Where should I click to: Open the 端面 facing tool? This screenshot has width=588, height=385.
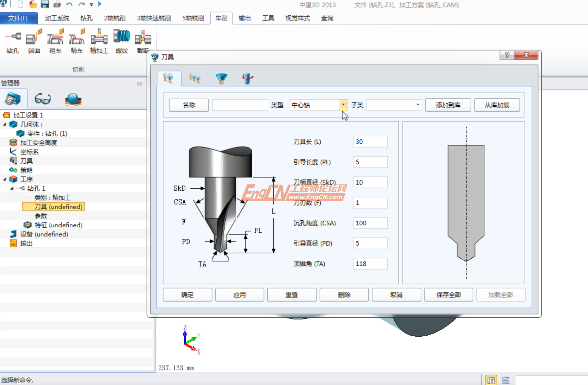tap(33, 41)
